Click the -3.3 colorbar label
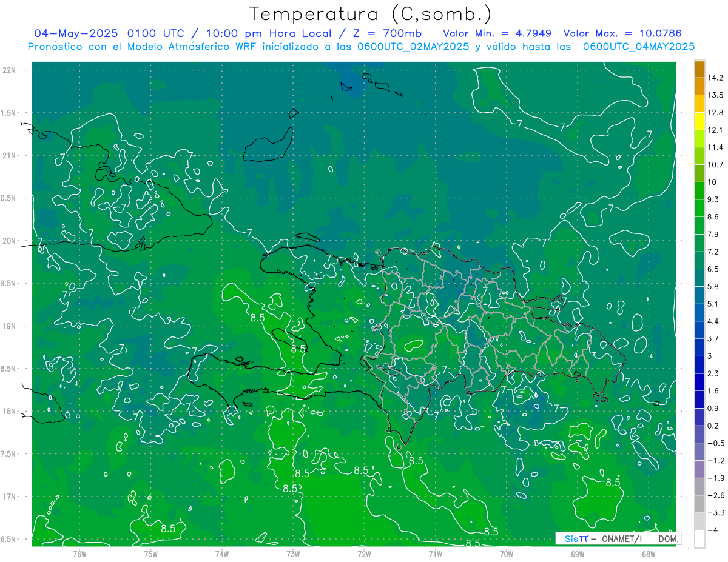Screen dimensions: 728x562 [715, 513]
